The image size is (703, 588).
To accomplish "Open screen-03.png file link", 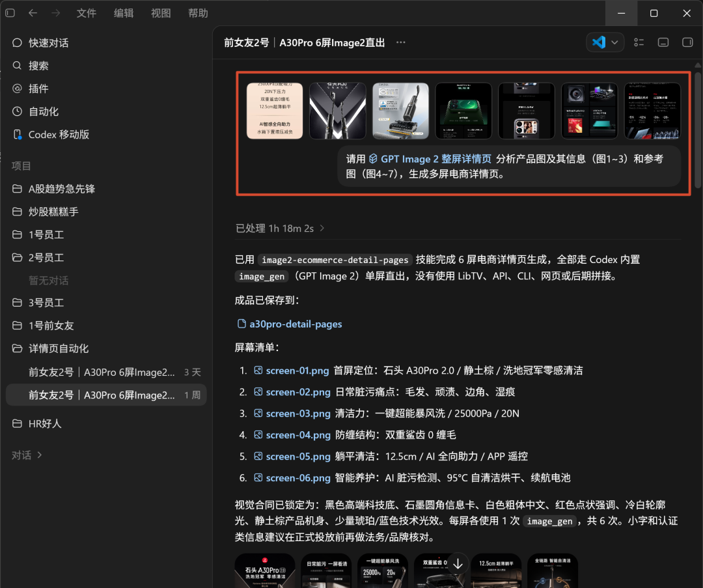I will tap(292, 413).
